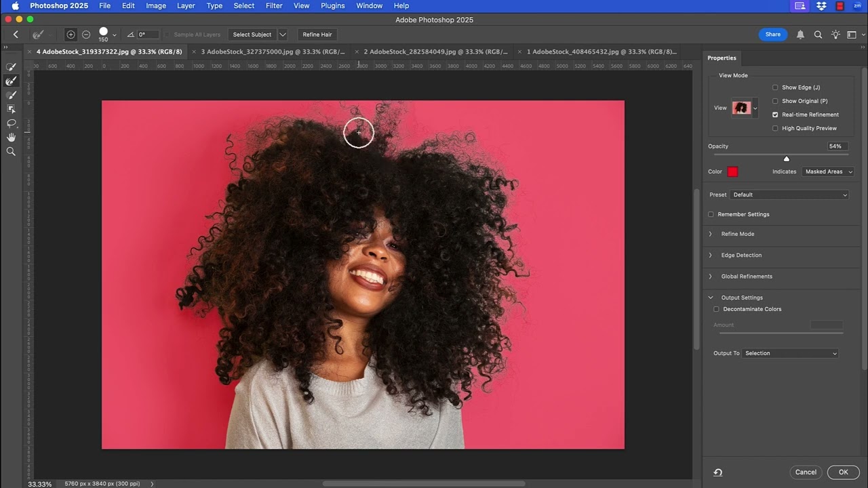Select the Refine Edge Brush tool
This screenshot has width=868, height=488.
coord(11,81)
